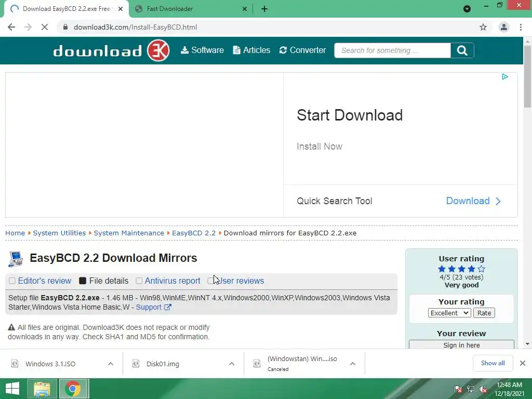Expand Windows 3.1.ISO download options
This screenshot has width=532, height=399.
coord(111,364)
